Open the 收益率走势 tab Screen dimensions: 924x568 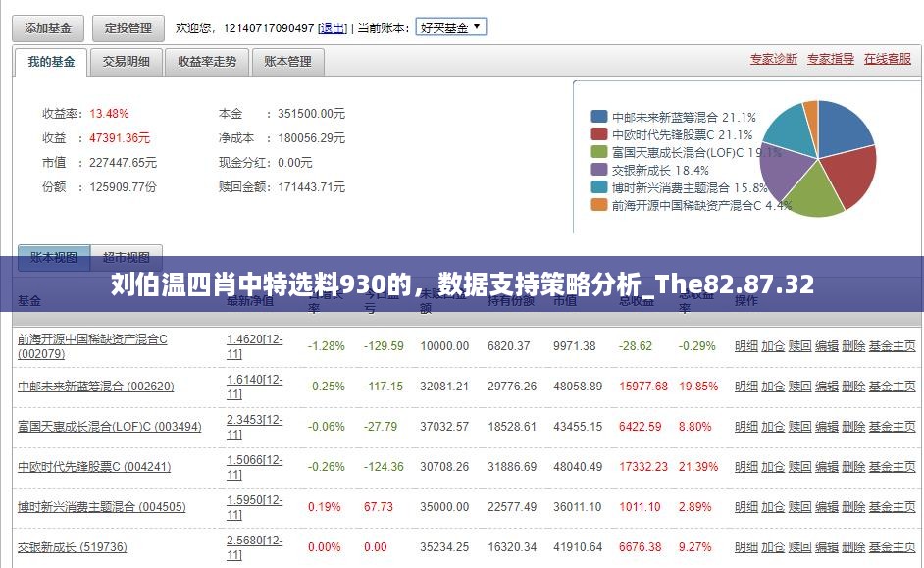coord(207,61)
